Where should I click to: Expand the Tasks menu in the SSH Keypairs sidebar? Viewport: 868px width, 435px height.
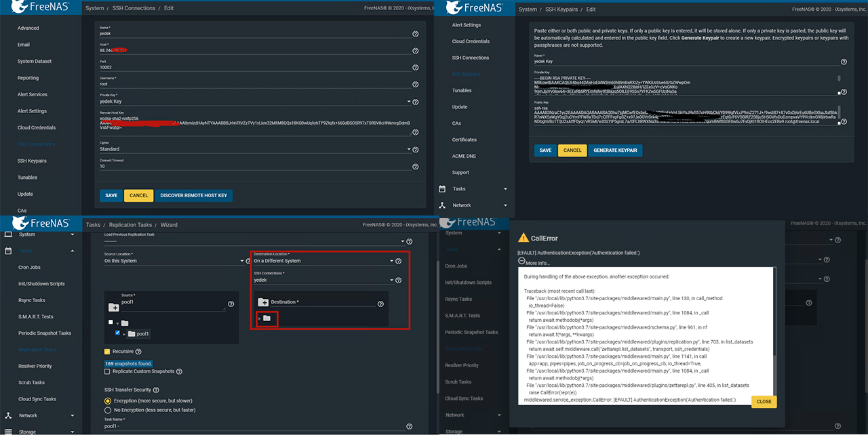pos(505,189)
